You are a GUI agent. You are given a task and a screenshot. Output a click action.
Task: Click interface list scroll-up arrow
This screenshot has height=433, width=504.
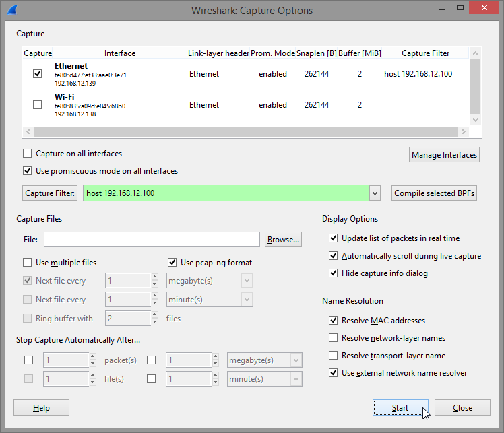pyautogui.click(x=476, y=53)
